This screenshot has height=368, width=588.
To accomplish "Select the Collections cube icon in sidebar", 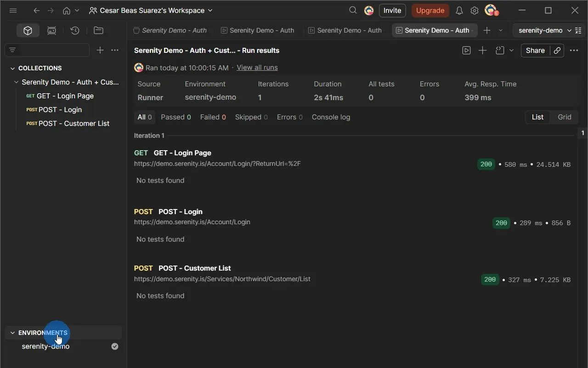I will pos(28,30).
